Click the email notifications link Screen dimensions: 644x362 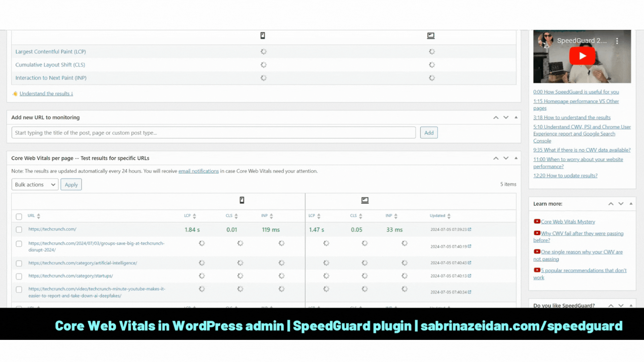coord(198,171)
